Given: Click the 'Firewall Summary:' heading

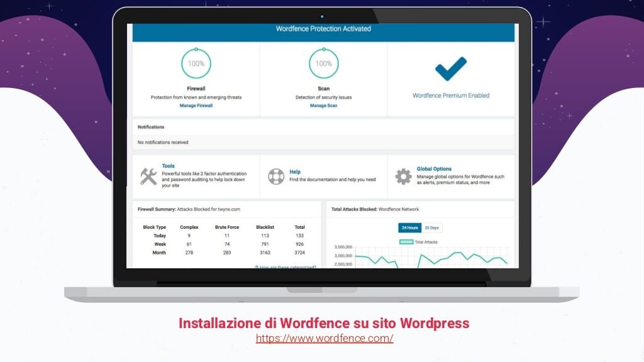Looking at the screenshot, I should tap(157, 209).
